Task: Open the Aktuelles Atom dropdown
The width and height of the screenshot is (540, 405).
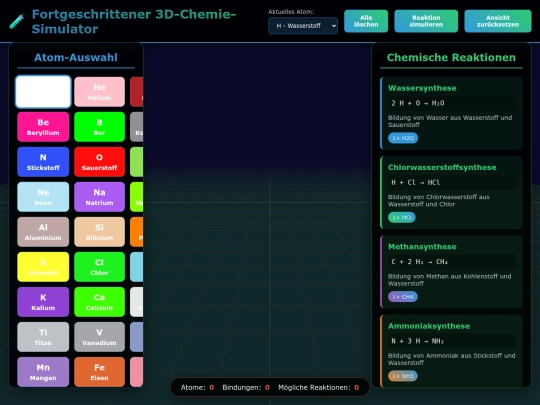Action: coord(303,26)
